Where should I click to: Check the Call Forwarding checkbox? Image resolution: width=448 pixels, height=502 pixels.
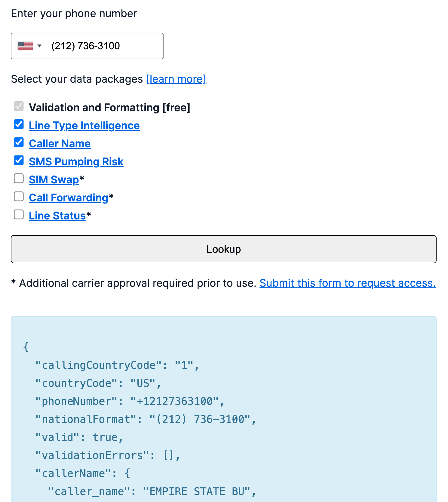tap(19, 197)
